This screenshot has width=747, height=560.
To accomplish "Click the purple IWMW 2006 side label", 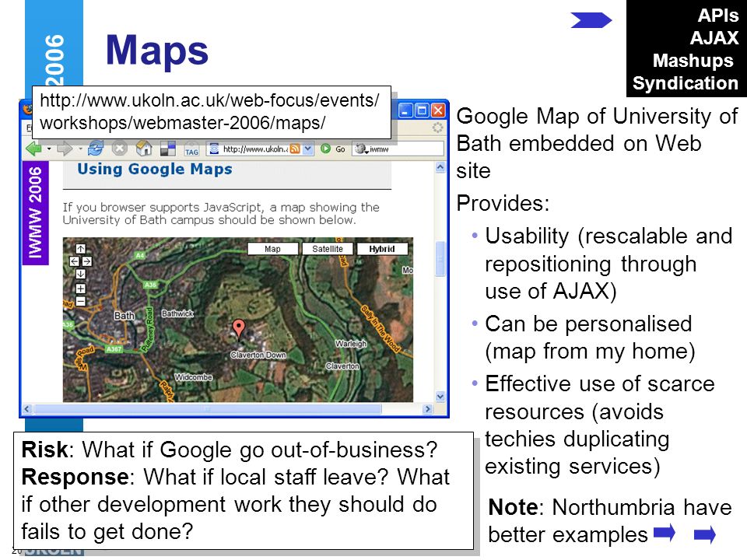I will (35, 212).
